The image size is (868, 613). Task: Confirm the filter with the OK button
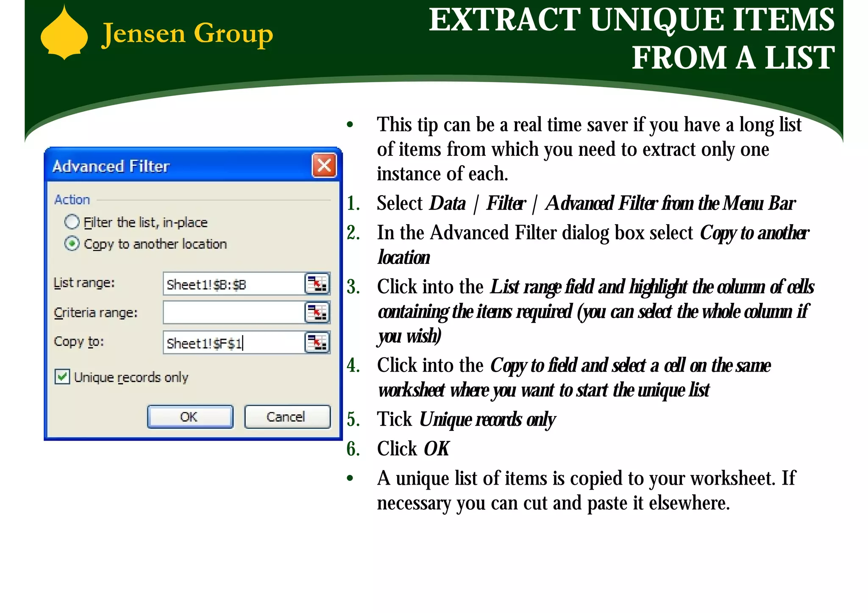(x=190, y=417)
